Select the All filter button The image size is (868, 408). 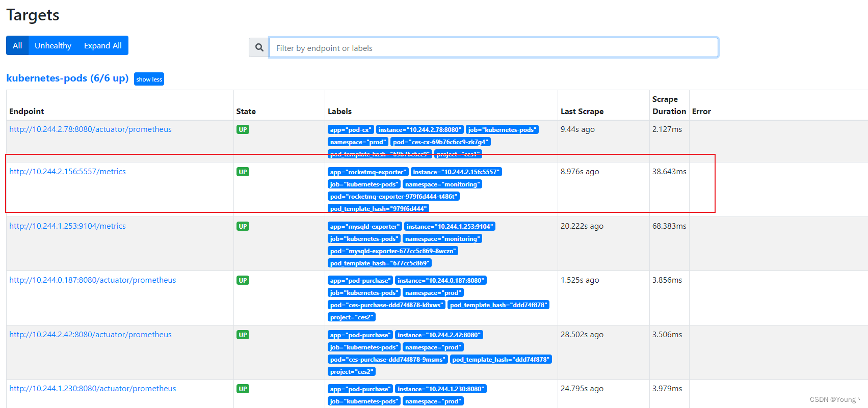pos(17,45)
